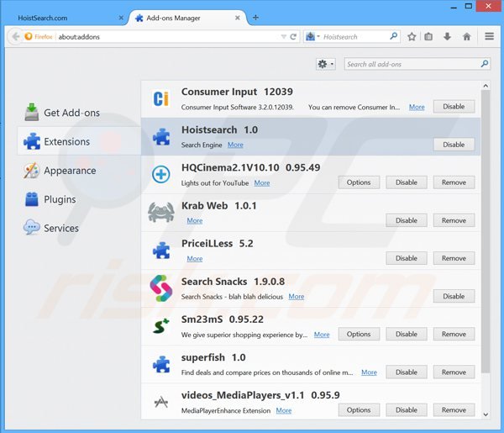Screen dimensions: 504x433
Task: Open Options for videos_MediaPlayers_v1.1
Action: click(359, 410)
